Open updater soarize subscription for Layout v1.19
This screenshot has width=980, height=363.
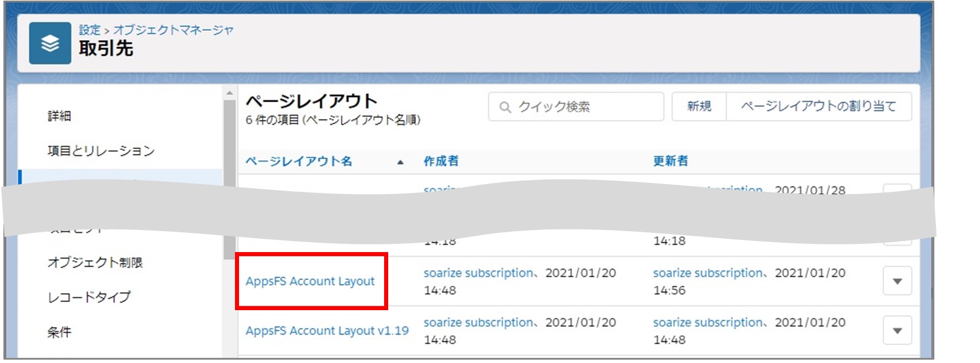(x=708, y=322)
